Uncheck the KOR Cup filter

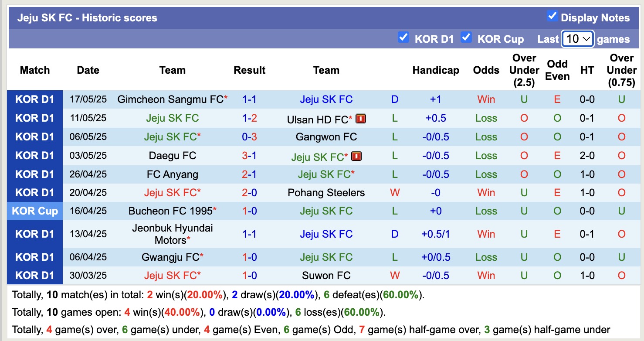click(466, 38)
